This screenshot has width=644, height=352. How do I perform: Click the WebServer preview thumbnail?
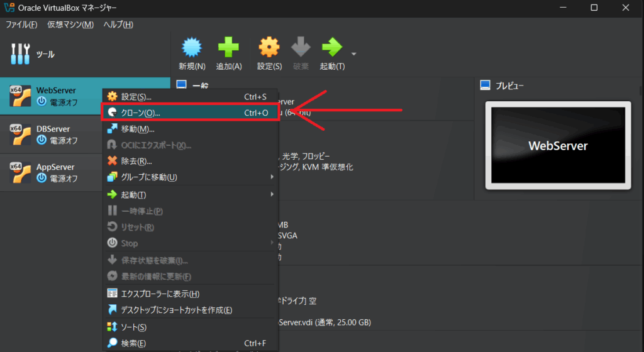pos(558,145)
